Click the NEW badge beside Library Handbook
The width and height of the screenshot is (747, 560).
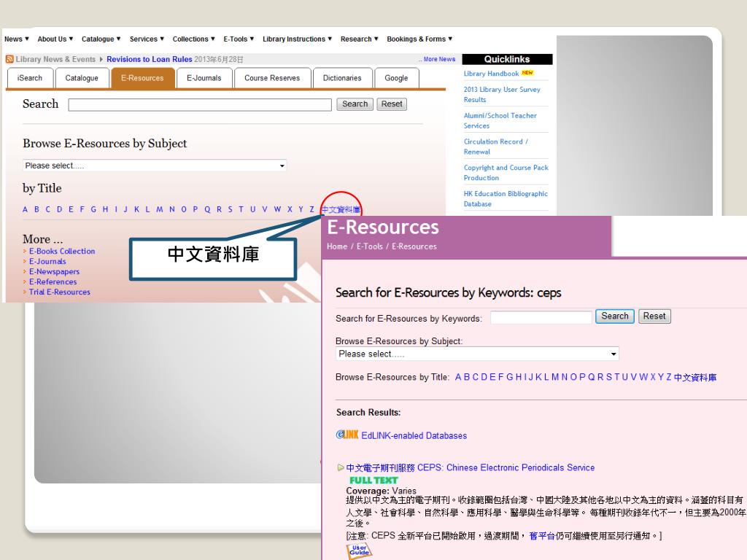[527, 73]
